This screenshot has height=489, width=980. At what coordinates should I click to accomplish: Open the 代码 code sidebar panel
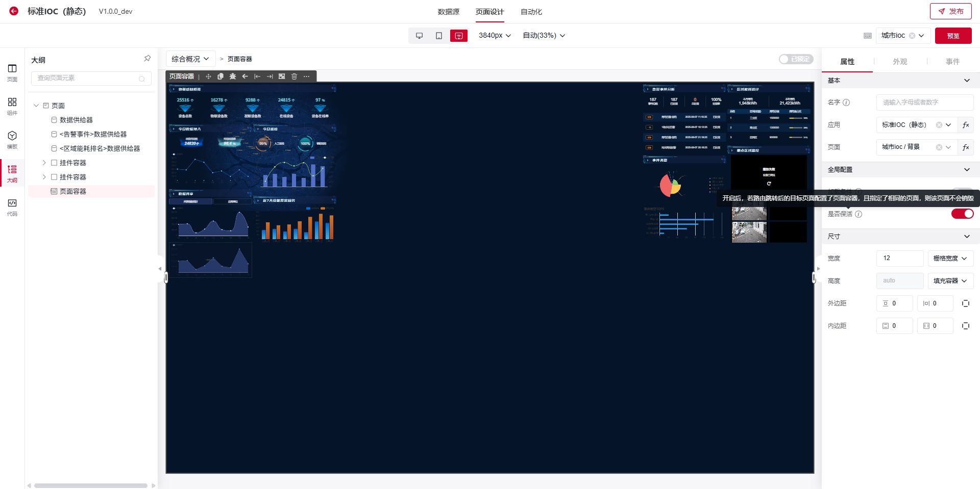click(12, 207)
